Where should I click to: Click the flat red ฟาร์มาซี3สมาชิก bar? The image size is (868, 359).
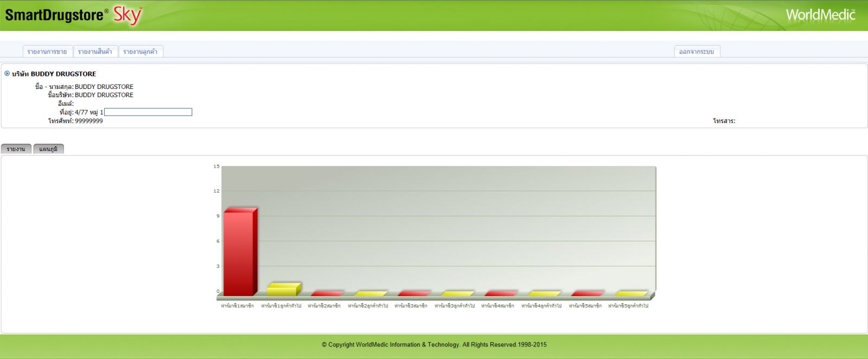coord(413,293)
